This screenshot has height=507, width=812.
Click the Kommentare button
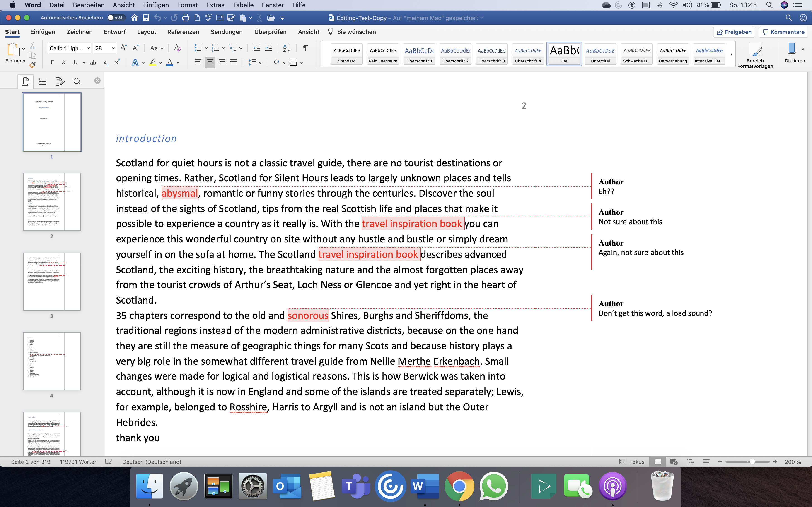click(783, 32)
